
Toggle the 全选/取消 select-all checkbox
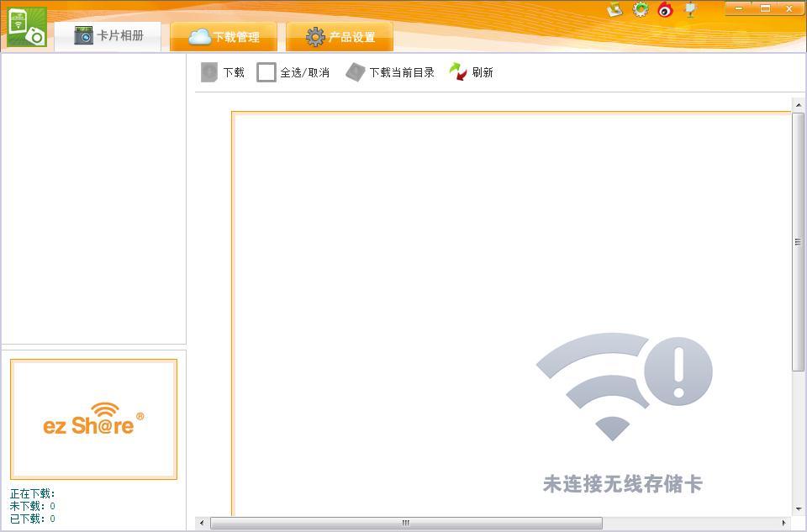pyautogui.click(x=266, y=72)
